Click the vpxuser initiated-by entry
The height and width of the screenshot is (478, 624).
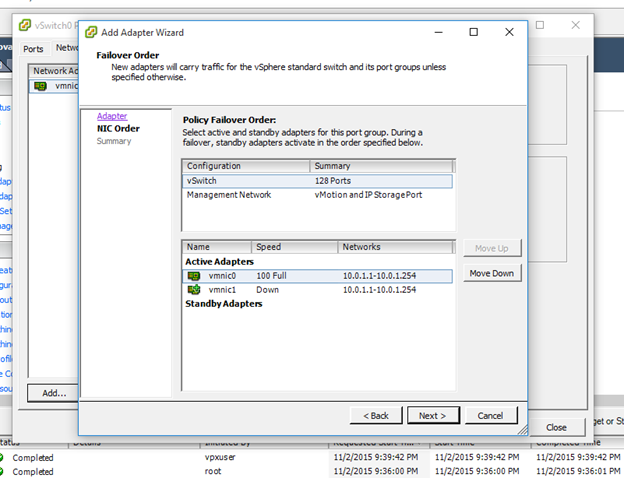pyautogui.click(x=220, y=457)
